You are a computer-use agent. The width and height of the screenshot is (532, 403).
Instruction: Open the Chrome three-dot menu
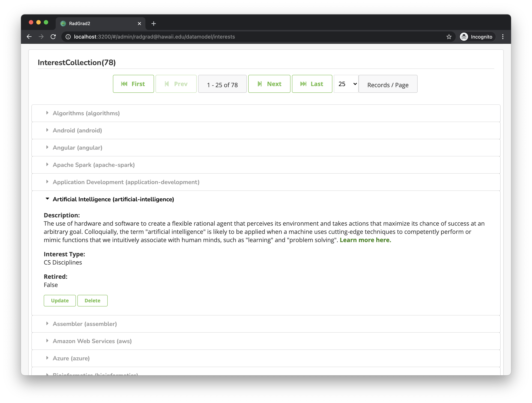pos(503,37)
